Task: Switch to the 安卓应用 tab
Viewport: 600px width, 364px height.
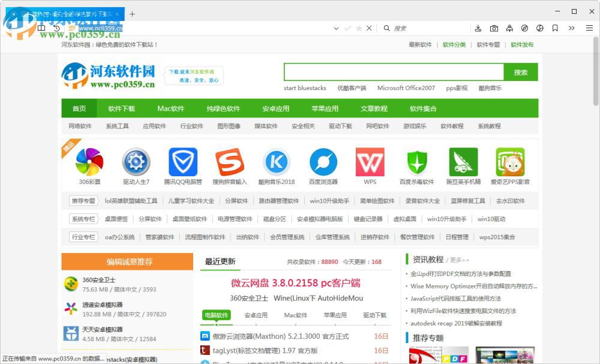Action: coord(257,315)
